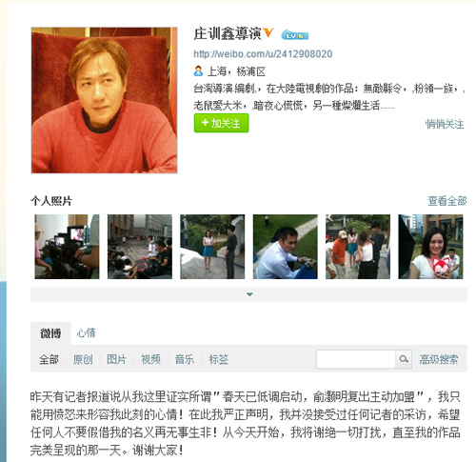
Task: Click the 加关注 follow button
Action: click(x=221, y=123)
